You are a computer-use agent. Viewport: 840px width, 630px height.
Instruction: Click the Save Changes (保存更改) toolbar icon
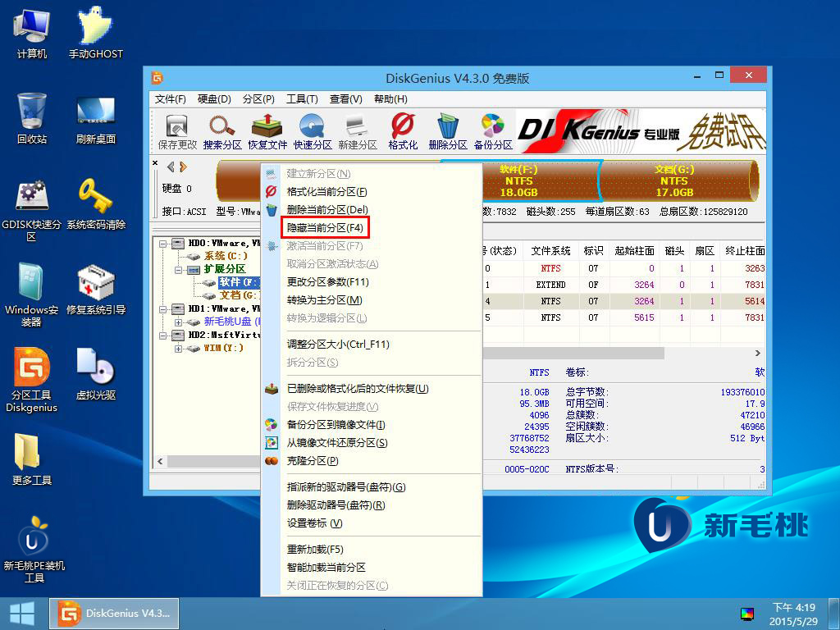177,131
